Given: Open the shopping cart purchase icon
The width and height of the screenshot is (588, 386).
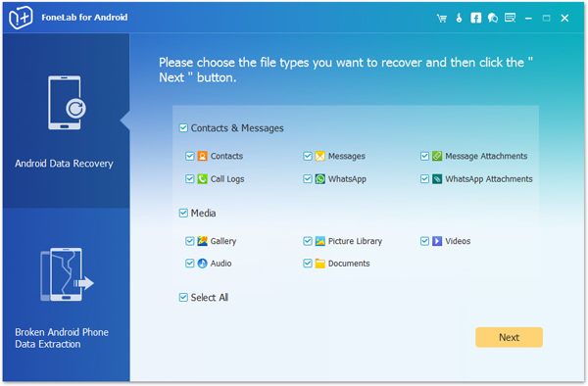Looking at the screenshot, I should pos(442,18).
